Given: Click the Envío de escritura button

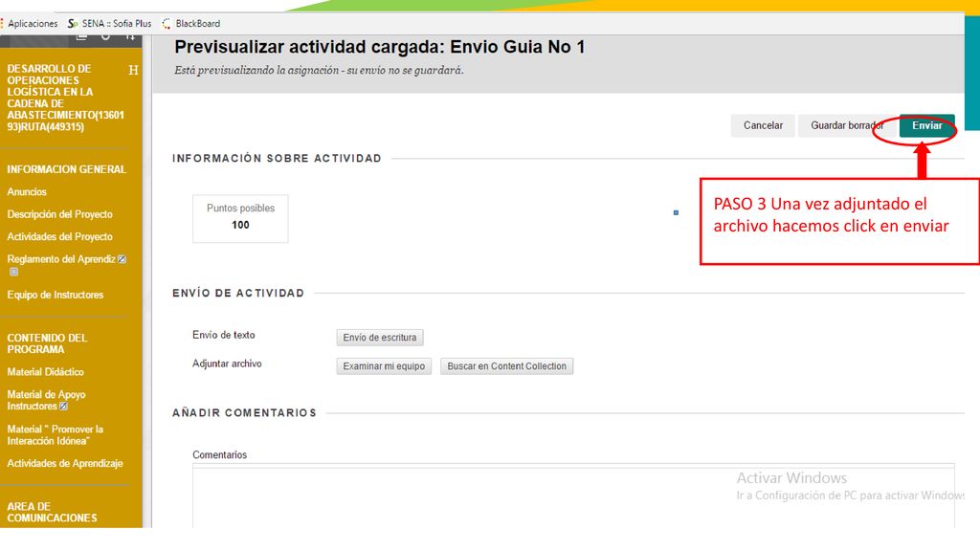Looking at the screenshot, I should tap(379, 338).
